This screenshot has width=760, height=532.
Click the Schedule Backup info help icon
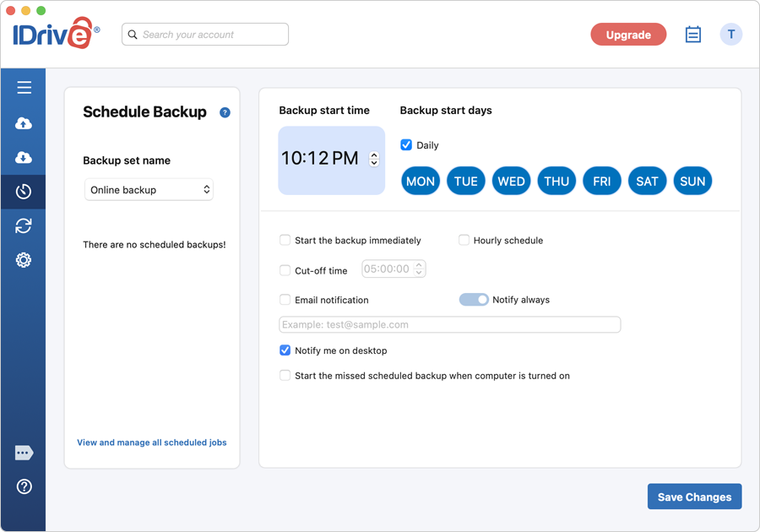coord(225,112)
